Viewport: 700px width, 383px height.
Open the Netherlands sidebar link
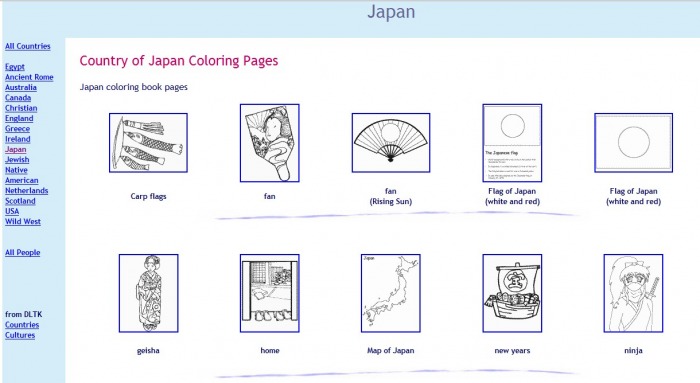(26, 191)
